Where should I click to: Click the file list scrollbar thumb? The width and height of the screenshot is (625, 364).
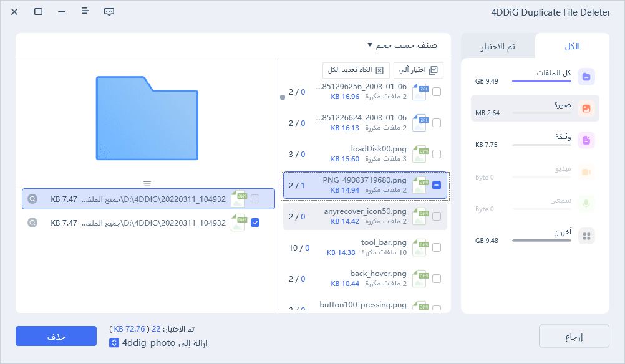[x=283, y=97]
